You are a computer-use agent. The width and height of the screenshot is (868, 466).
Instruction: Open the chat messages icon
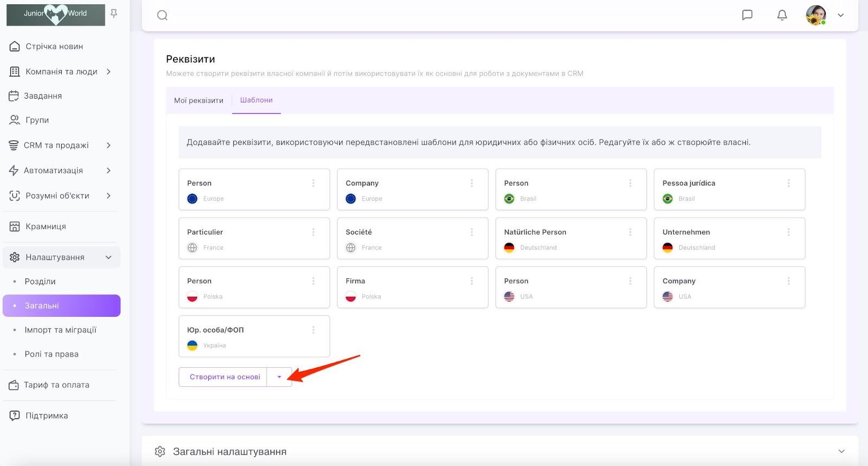pyautogui.click(x=747, y=15)
